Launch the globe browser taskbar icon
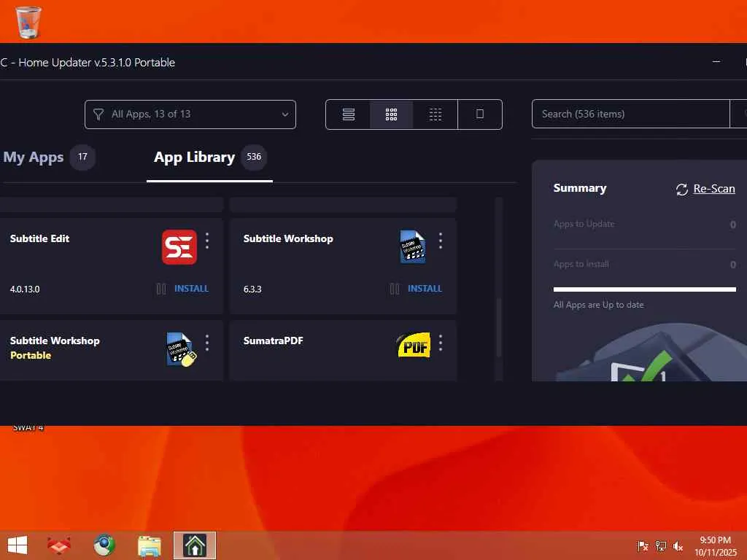 104,545
